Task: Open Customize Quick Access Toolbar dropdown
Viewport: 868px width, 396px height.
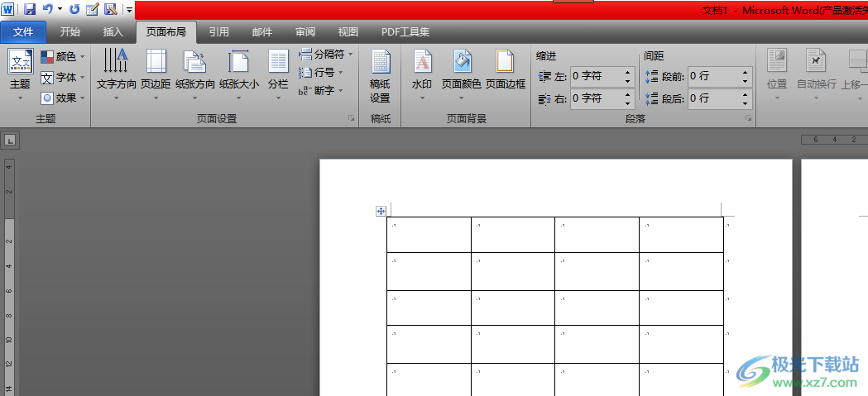Action: [x=130, y=9]
